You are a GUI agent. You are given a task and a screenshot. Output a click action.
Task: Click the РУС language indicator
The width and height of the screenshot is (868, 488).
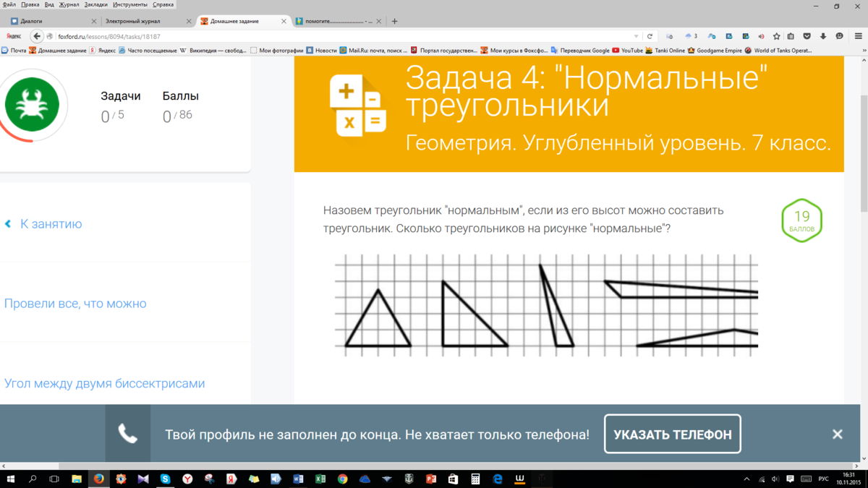[x=823, y=479]
